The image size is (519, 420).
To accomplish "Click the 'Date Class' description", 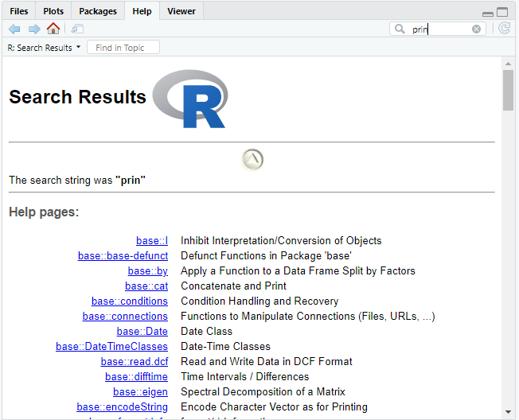I will pyautogui.click(x=206, y=332).
